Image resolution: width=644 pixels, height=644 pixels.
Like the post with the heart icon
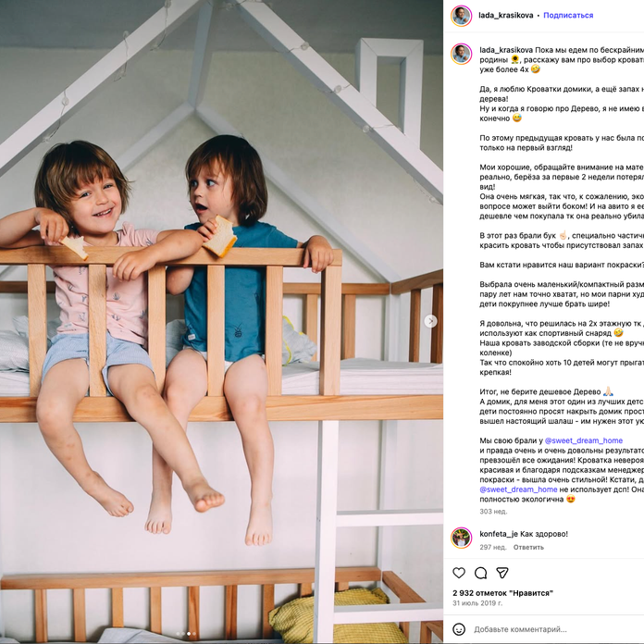click(x=459, y=573)
